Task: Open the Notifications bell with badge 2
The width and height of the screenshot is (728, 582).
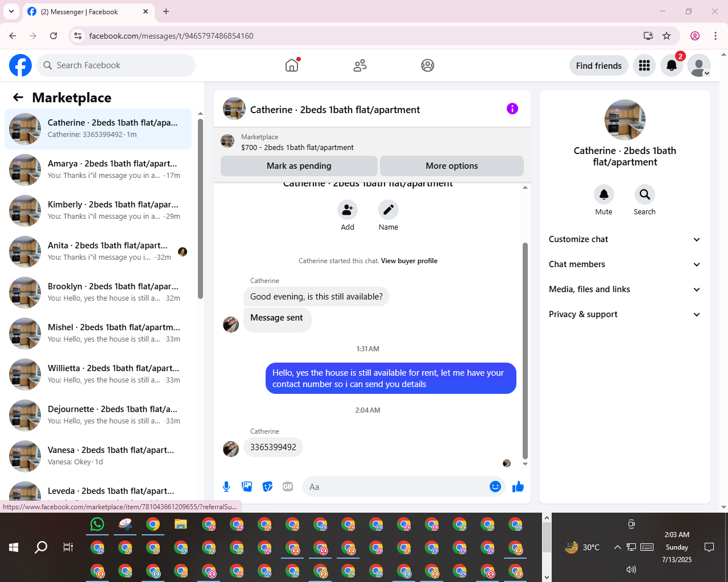Action: tap(672, 65)
